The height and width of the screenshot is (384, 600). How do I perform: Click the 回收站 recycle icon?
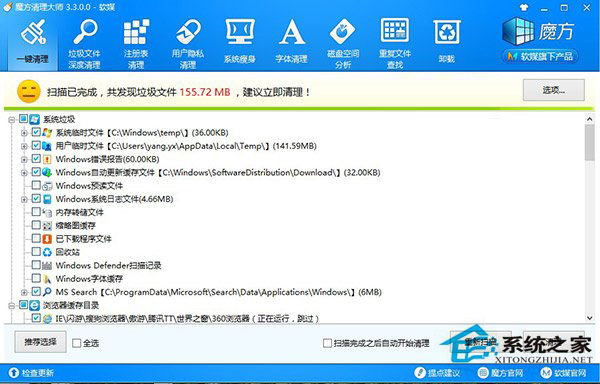(47, 252)
